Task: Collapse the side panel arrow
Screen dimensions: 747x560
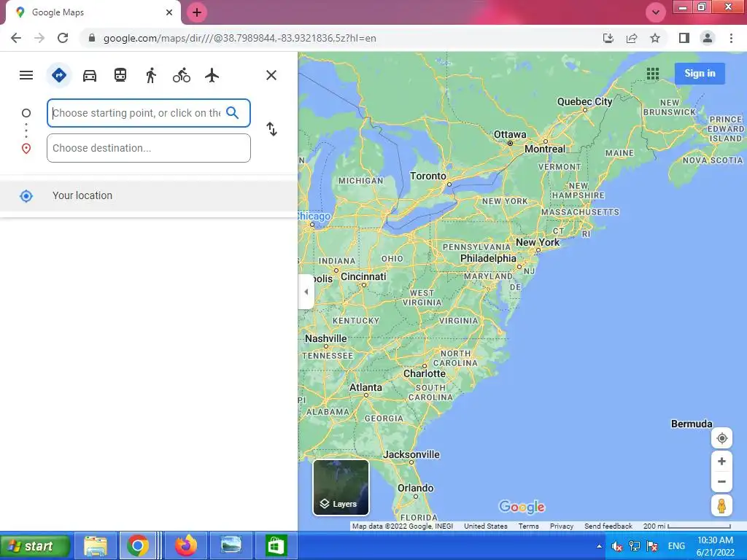Action: 306,292
